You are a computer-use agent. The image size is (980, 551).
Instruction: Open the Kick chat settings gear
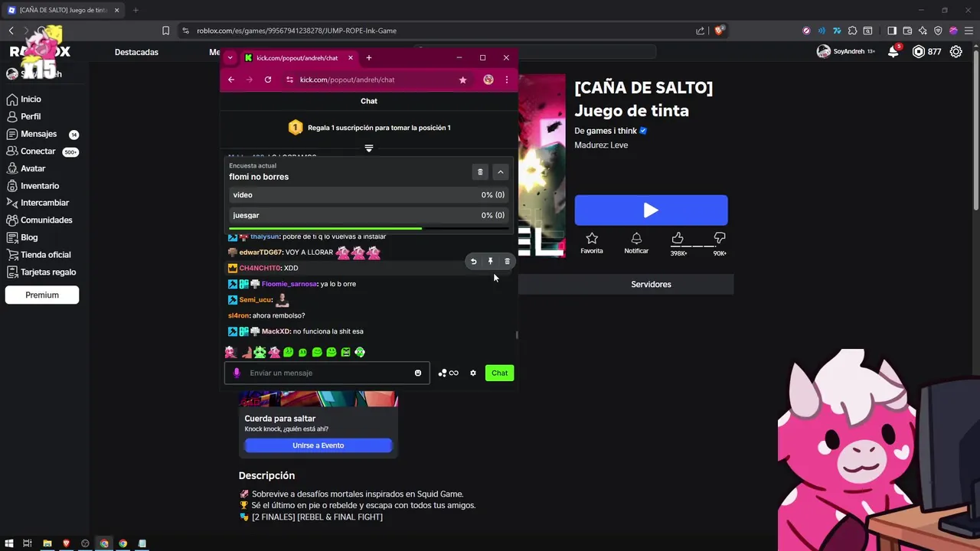(x=473, y=373)
